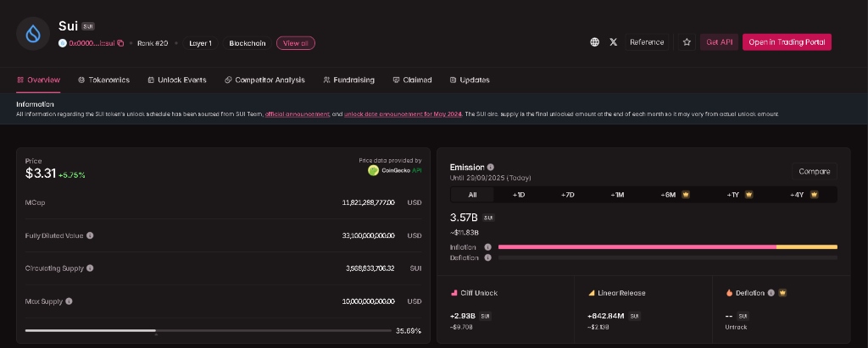Click View all tags button
Screen dimensions: 868x348
(296, 43)
